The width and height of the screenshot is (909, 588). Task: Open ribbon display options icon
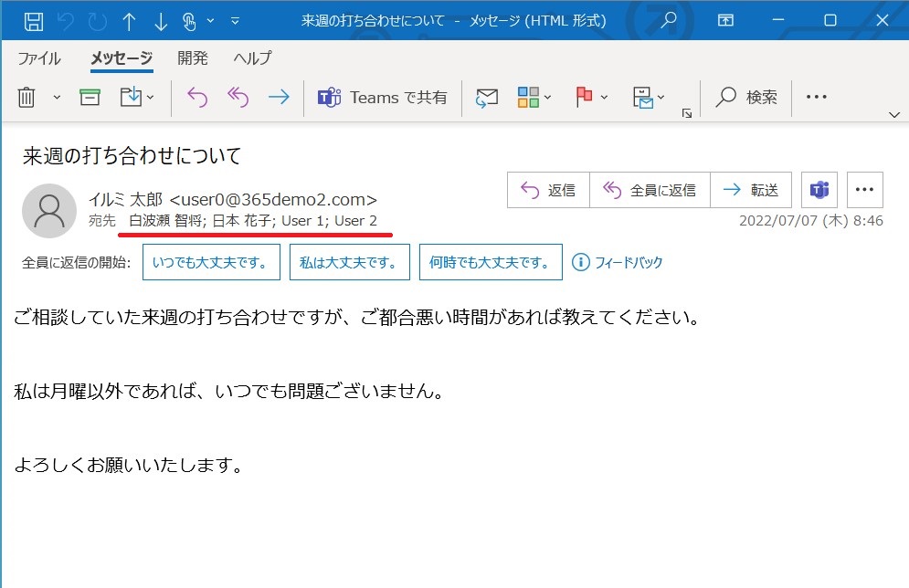[x=725, y=20]
